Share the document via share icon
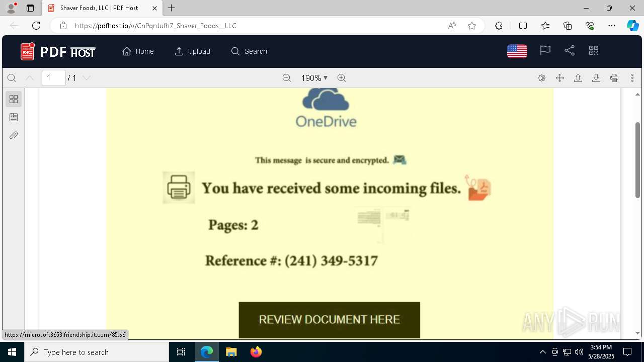Viewport: 644px width, 362px height. tap(570, 50)
